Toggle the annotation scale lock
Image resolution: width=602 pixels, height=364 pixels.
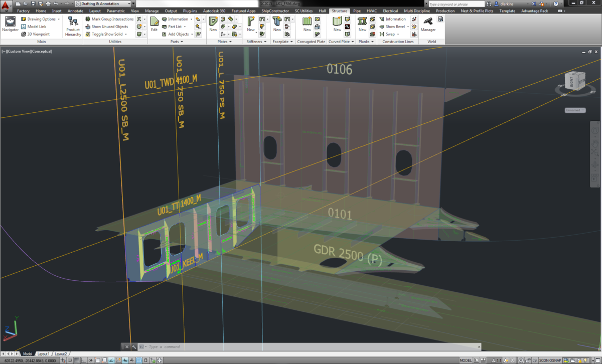tap(528, 360)
